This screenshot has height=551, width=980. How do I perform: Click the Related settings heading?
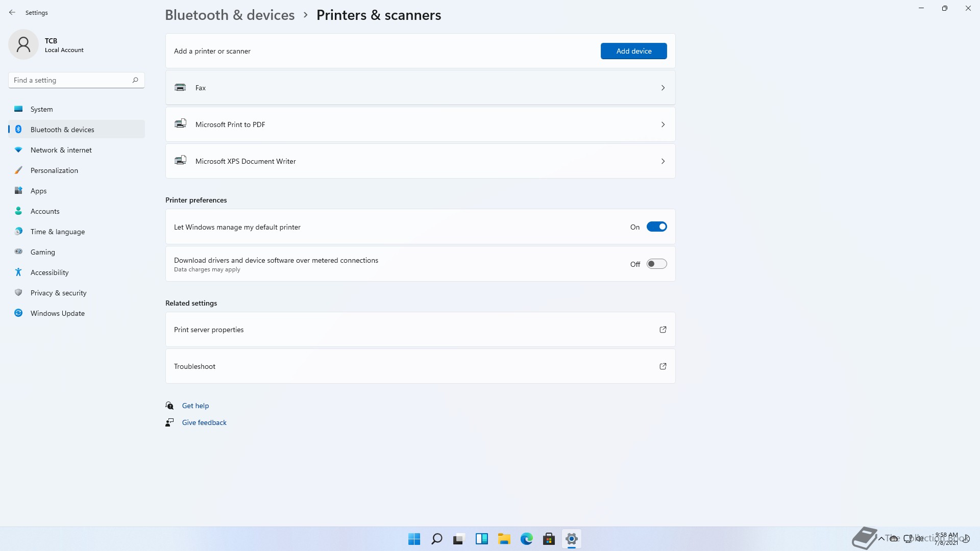click(x=191, y=303)
